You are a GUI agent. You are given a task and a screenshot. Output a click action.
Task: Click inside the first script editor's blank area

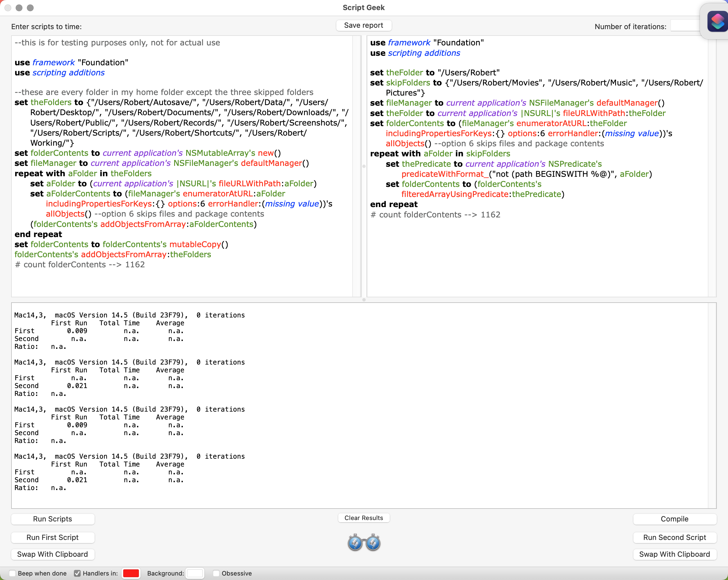click(x=182, y=283)
